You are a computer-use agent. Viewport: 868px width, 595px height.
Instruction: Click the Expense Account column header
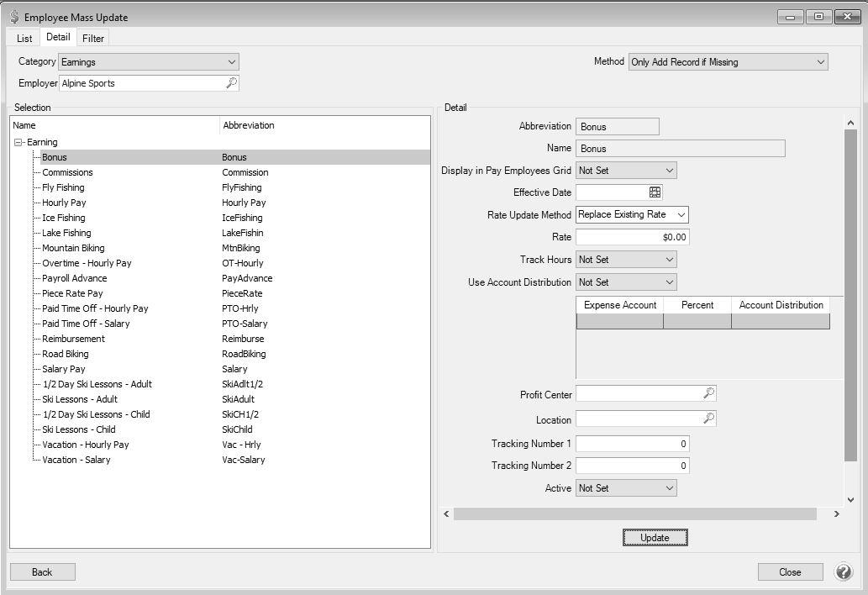620,305
